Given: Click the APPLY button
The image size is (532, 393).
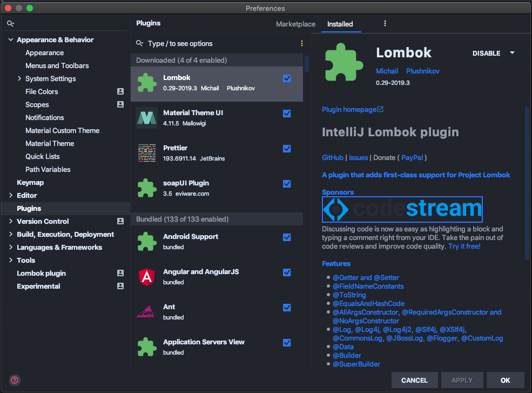Looking at the screenshot, I should 462,380.
